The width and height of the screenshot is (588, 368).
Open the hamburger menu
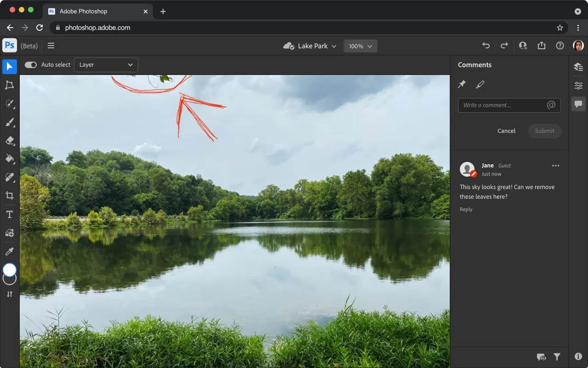pos(51,46)
